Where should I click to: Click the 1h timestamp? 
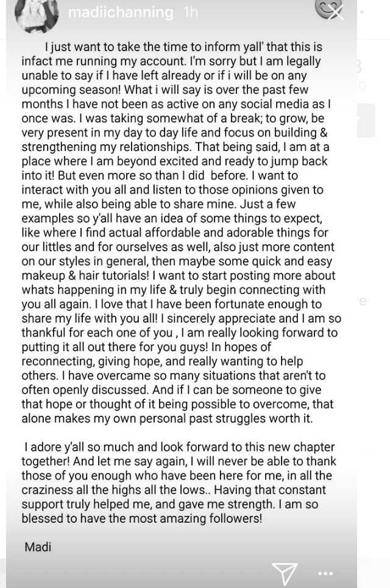click(190, 12)
